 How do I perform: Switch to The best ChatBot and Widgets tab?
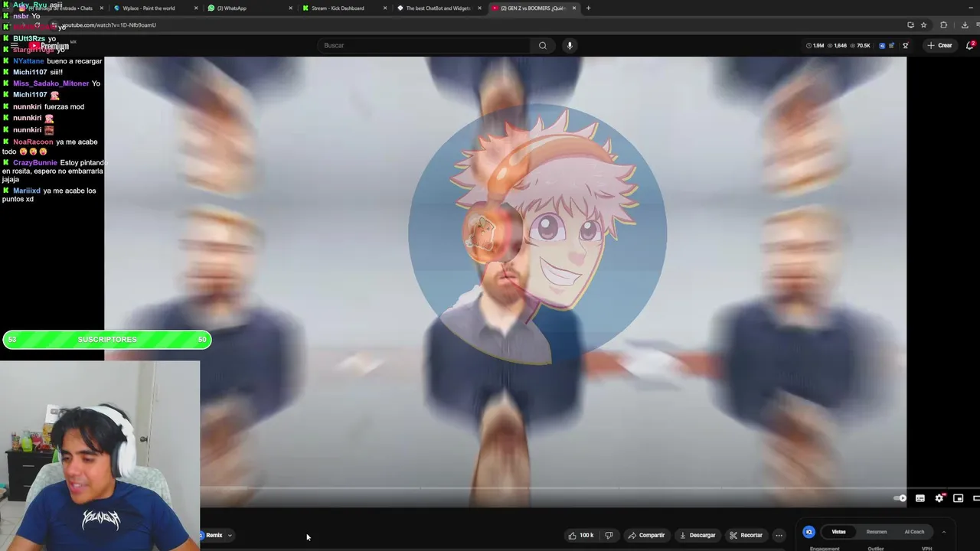point(438,8)
